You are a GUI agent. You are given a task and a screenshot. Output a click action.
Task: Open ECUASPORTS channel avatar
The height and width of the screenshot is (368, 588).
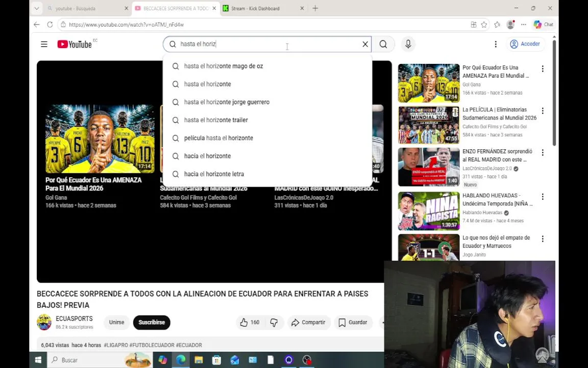(44, 322)
